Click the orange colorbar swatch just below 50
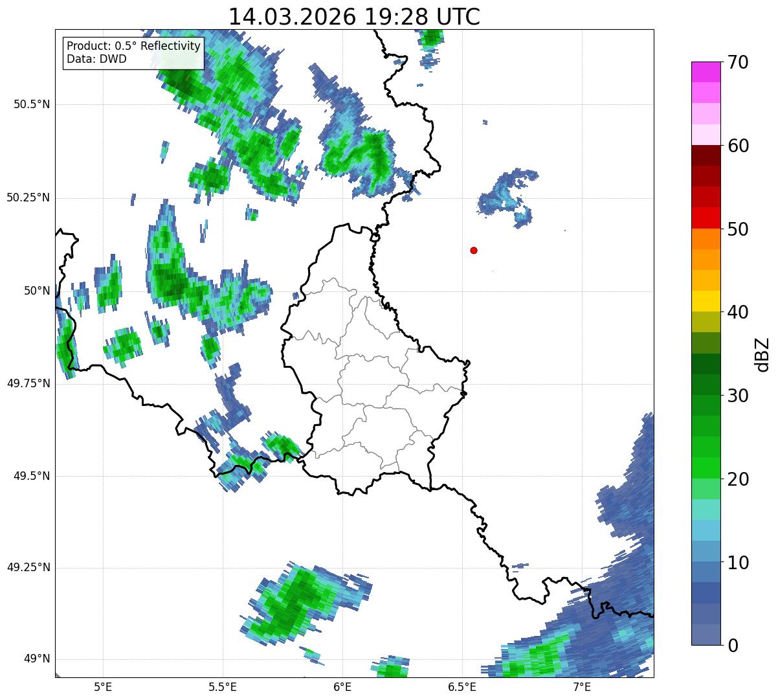The width and height of the screenshot is (778, 700). (x=706, y=239)
